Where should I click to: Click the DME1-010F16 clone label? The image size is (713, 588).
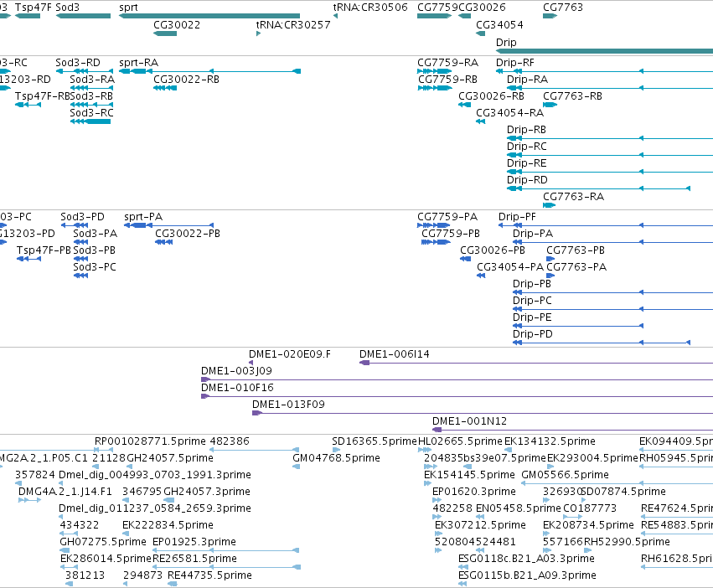237,388
